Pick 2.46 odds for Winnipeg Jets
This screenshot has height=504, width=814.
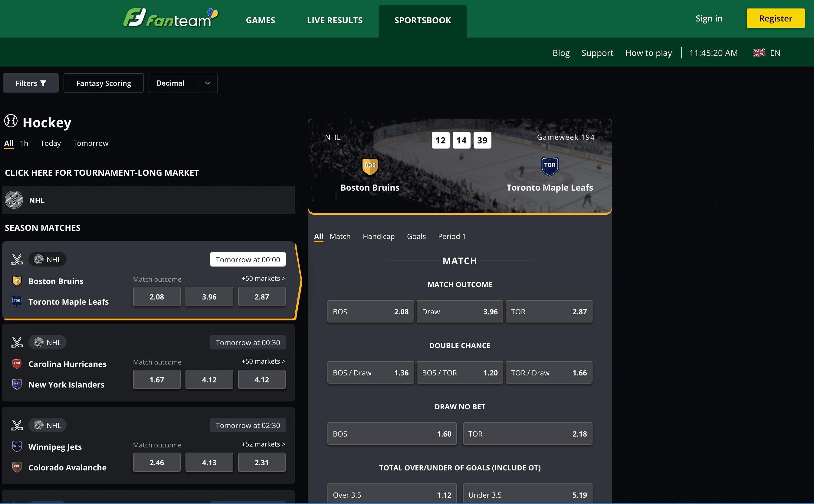(x=157, y=462)
